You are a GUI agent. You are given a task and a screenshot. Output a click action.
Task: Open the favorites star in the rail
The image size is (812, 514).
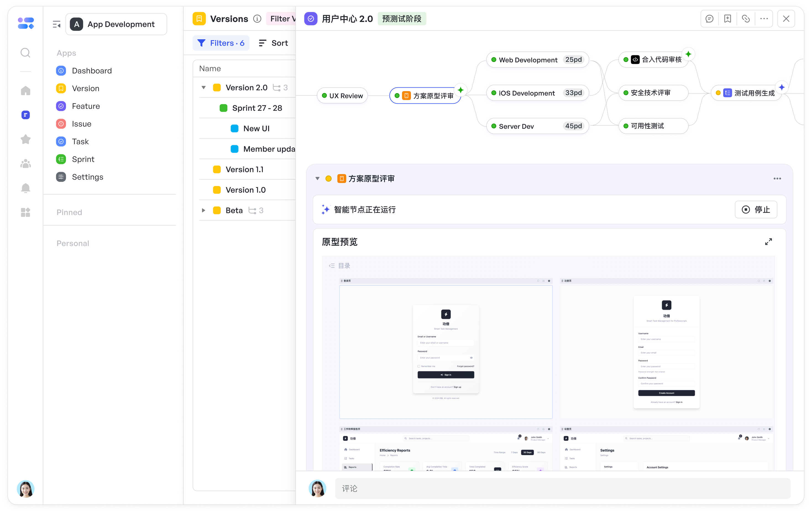click(25, 139)
